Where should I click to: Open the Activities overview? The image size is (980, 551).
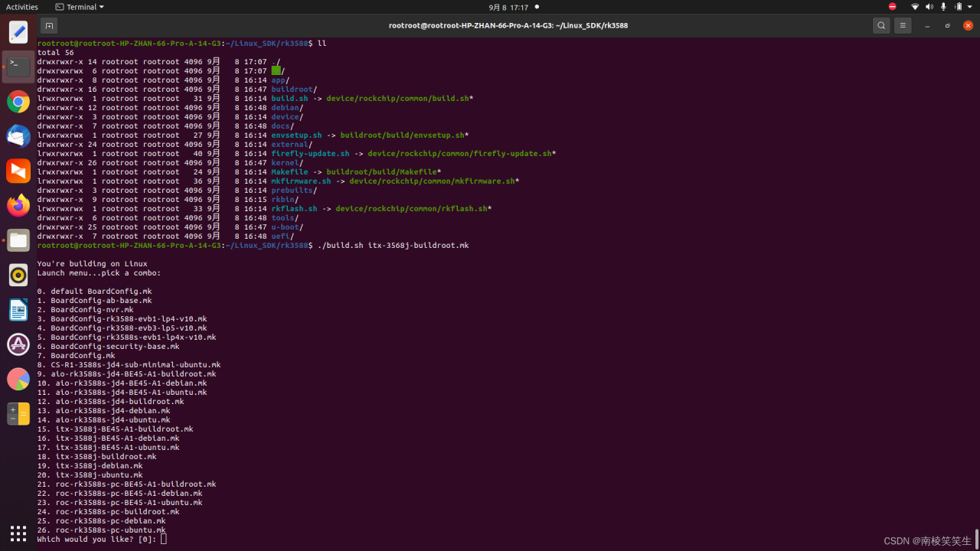(22, 7)
